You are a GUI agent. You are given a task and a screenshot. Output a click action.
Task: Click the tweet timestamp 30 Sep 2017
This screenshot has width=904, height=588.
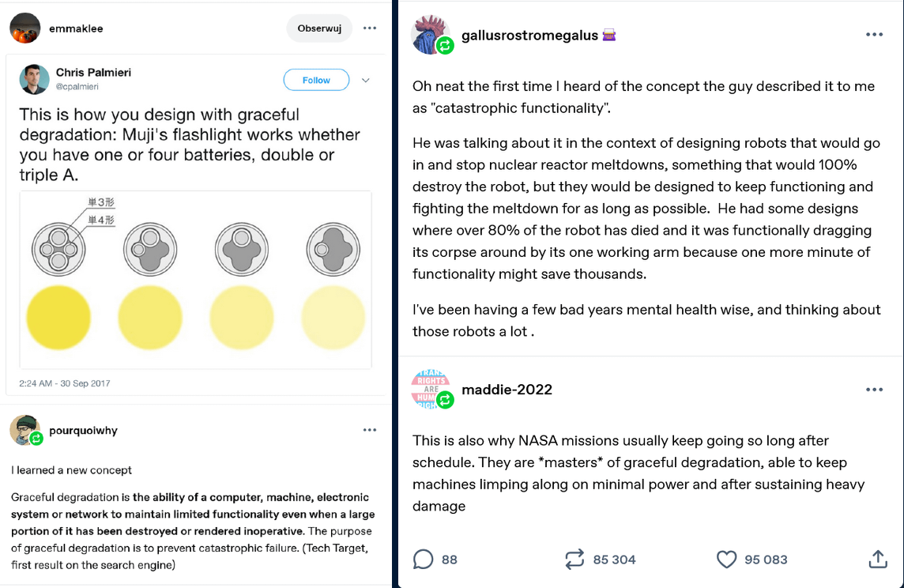click(65, 383)
